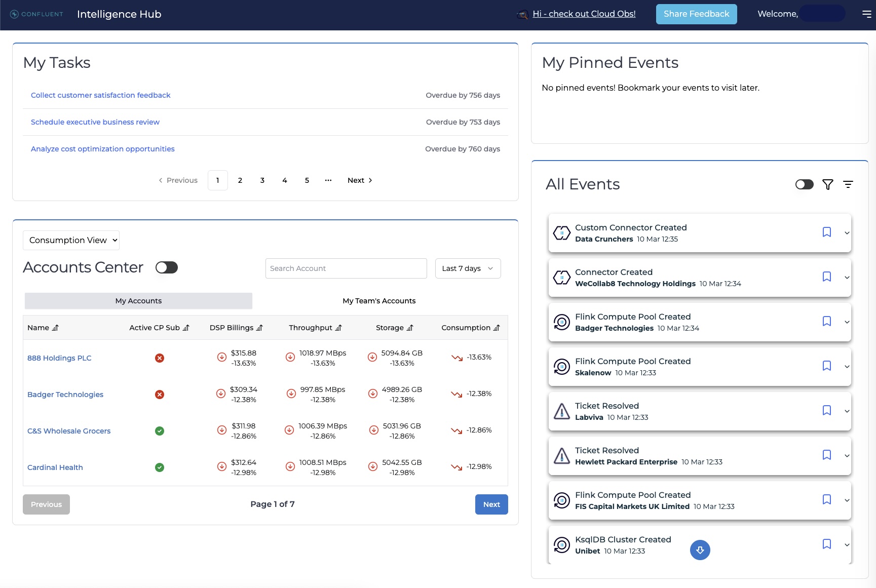Image resolution: width=876 pixels, height=588 pixels.
Task: Bookmark the Labviva Ticket Resolved event
Action: tap(827, 410)
